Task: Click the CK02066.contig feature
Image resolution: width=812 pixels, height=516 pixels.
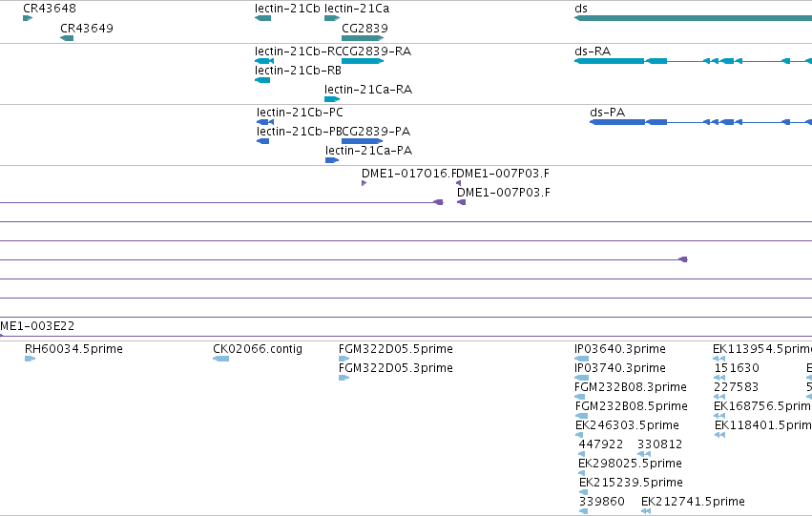Action: click(221, 359)
